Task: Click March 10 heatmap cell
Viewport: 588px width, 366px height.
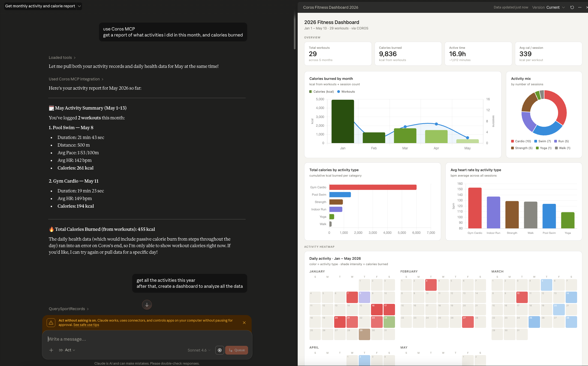Action: pyautogui.click(x=522, y=297)
